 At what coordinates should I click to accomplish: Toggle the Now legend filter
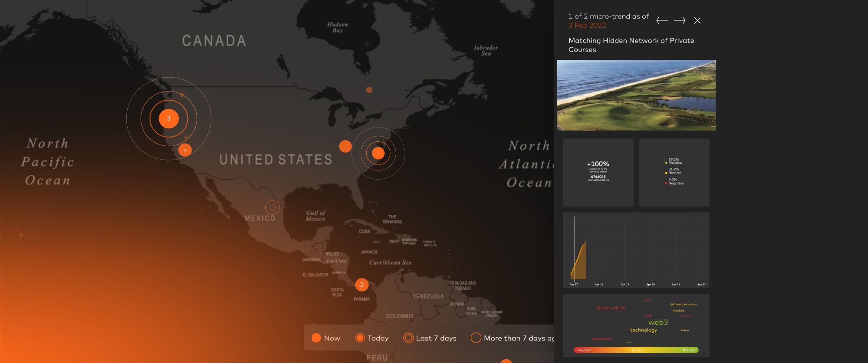point(325,338)
